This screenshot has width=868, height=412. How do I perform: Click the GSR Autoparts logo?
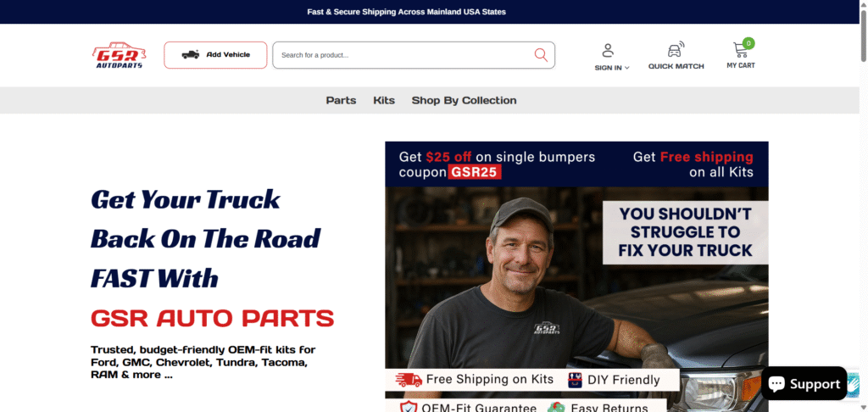pos(119,55)
